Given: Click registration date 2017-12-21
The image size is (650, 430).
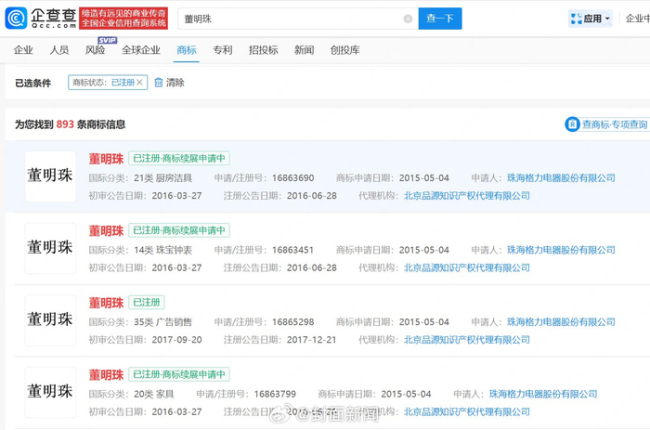Looking at the screenshot, I should [x=311, y=340].
